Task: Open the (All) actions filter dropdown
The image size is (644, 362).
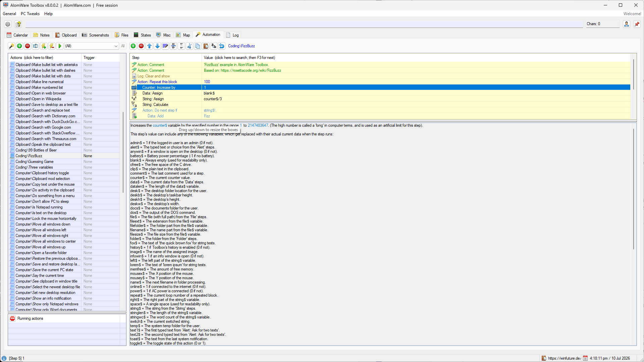Action: tap(92, 46)
